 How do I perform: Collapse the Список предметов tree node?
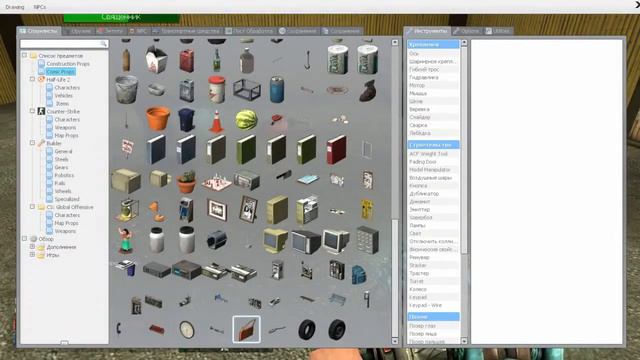[24, 55]
